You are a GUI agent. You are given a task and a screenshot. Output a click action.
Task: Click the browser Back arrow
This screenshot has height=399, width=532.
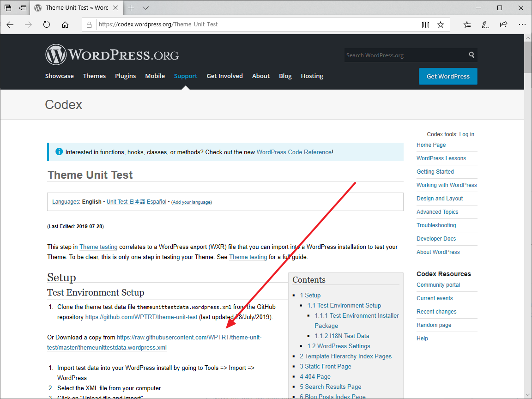click(10, 24)
